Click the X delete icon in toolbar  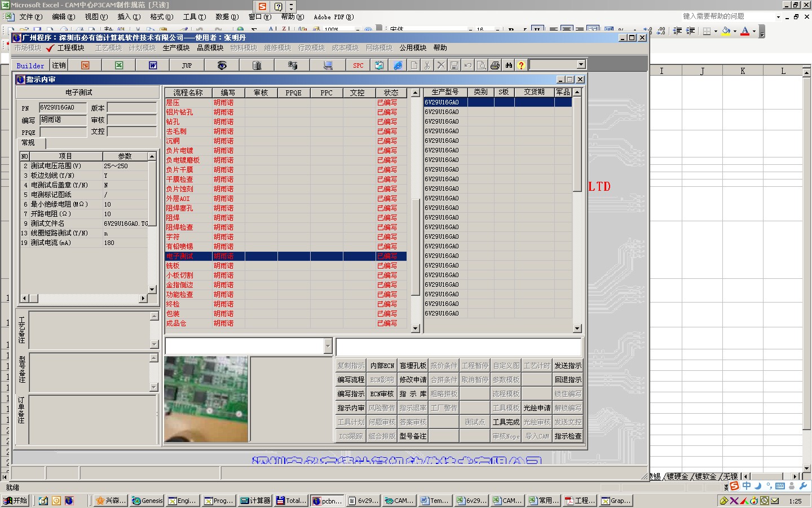tap(441, 65)
